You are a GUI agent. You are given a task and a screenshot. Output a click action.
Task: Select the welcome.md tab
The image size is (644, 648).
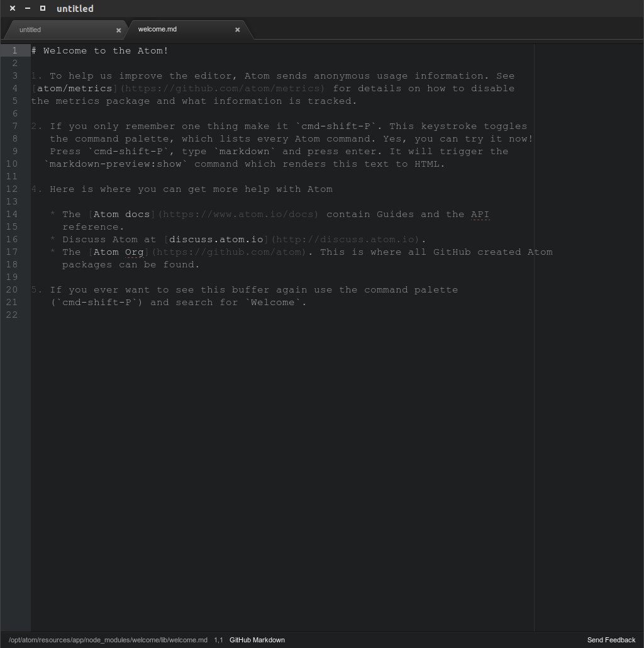click(189, 30)
